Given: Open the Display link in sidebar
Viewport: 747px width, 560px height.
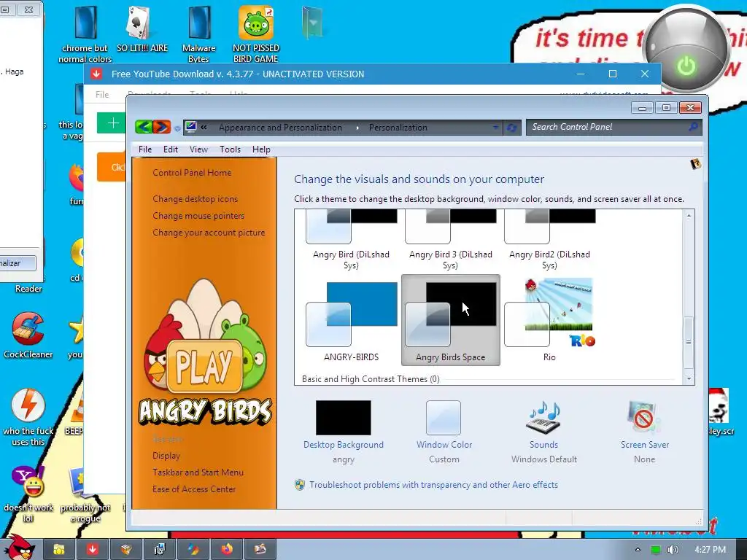Looking at the screenshot, I should (x=166, y=456).
